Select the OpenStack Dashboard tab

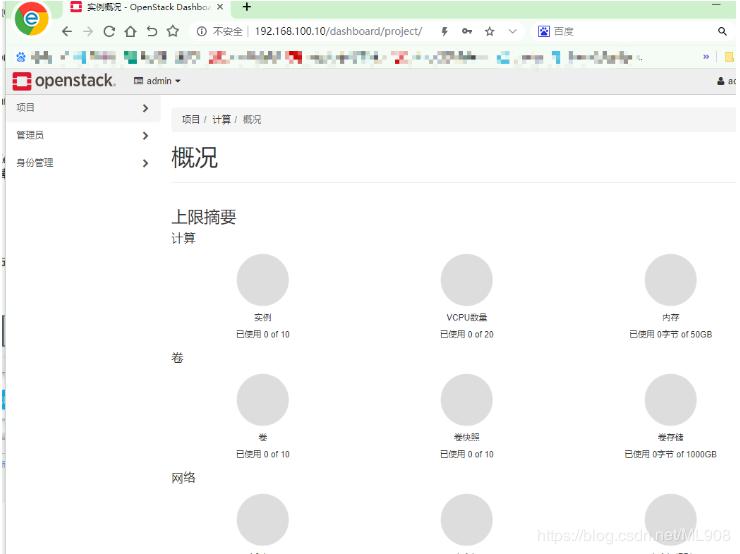click(x=147, y=7)
